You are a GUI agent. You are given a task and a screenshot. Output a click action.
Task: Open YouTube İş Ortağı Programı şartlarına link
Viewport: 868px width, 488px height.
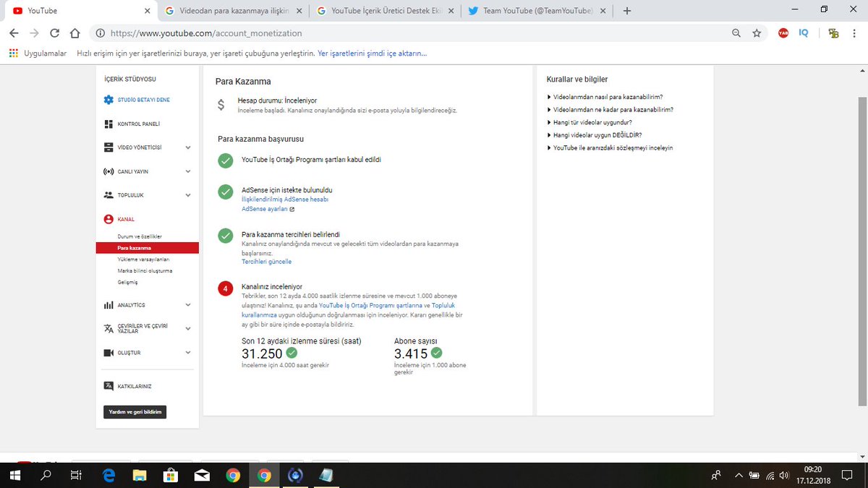[x=370, y=306]
